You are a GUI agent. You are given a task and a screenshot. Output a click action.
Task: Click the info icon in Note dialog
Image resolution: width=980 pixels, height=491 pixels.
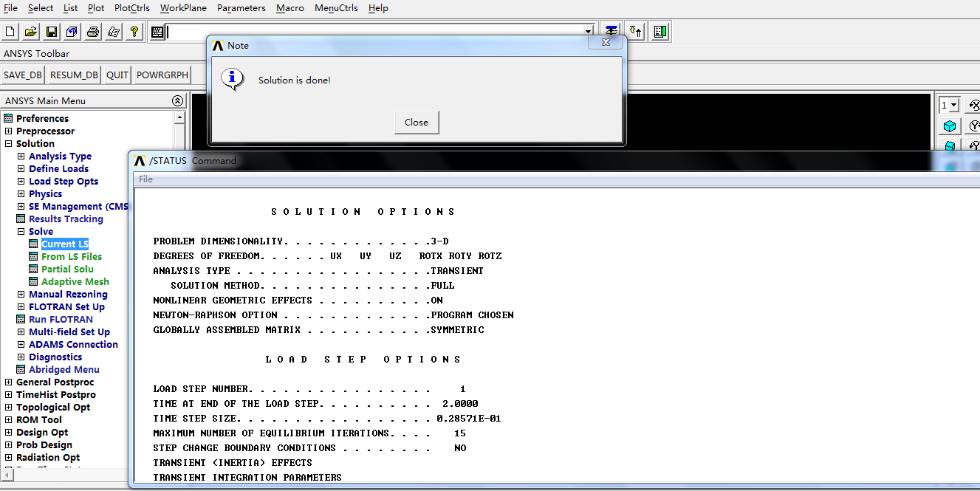(233, 78)
